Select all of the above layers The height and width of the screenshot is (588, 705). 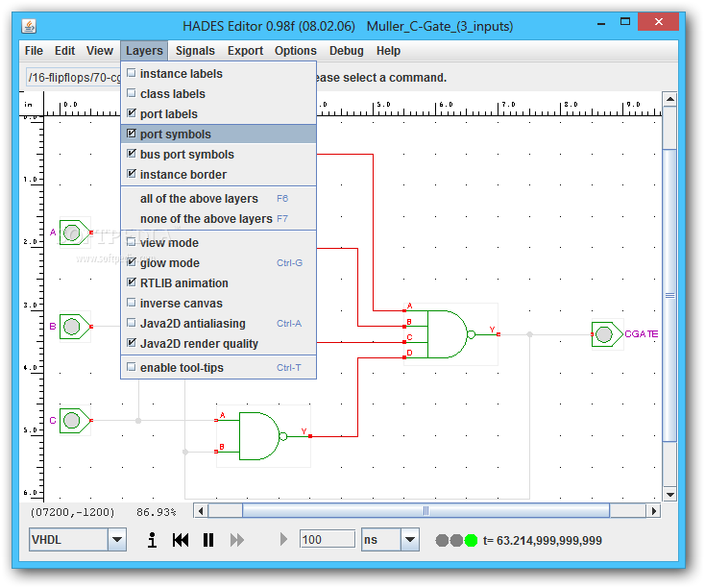[219, 198]
